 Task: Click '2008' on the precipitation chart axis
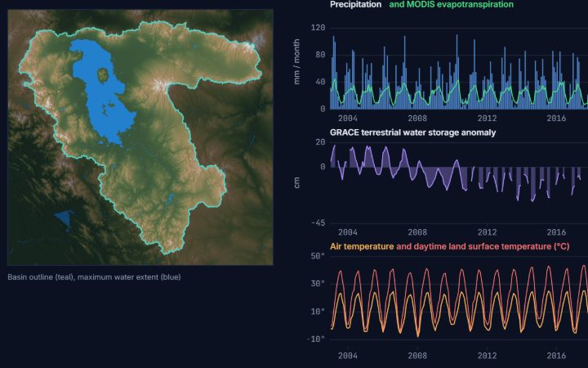pyautogui.click(x=417, y=119)
